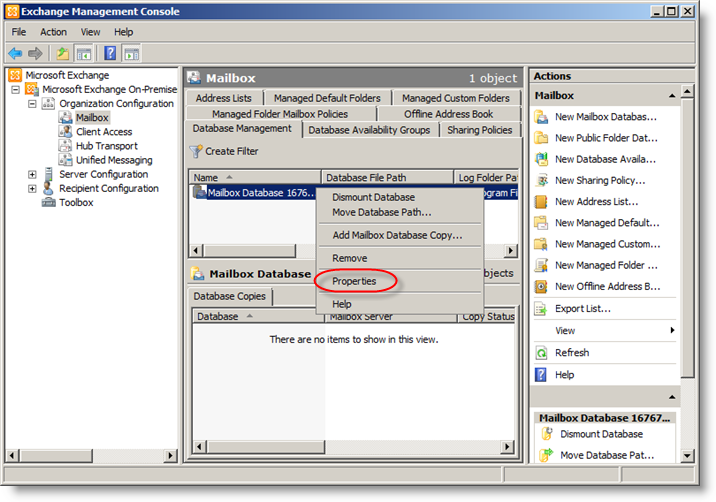Viewport: 716px width, 502px height.
Task: Click the New Database Availability Group icon
Action: (541, 159)
